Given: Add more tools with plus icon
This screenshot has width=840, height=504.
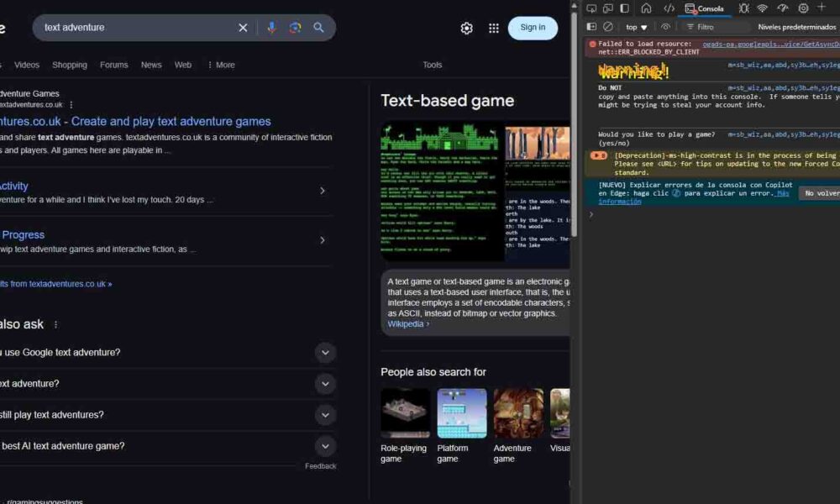Looking at the screenshot, I should [x=822, y=7].
